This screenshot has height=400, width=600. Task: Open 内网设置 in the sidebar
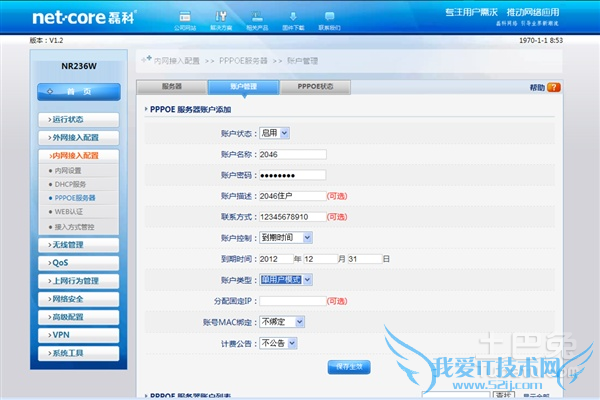point(68,171)
